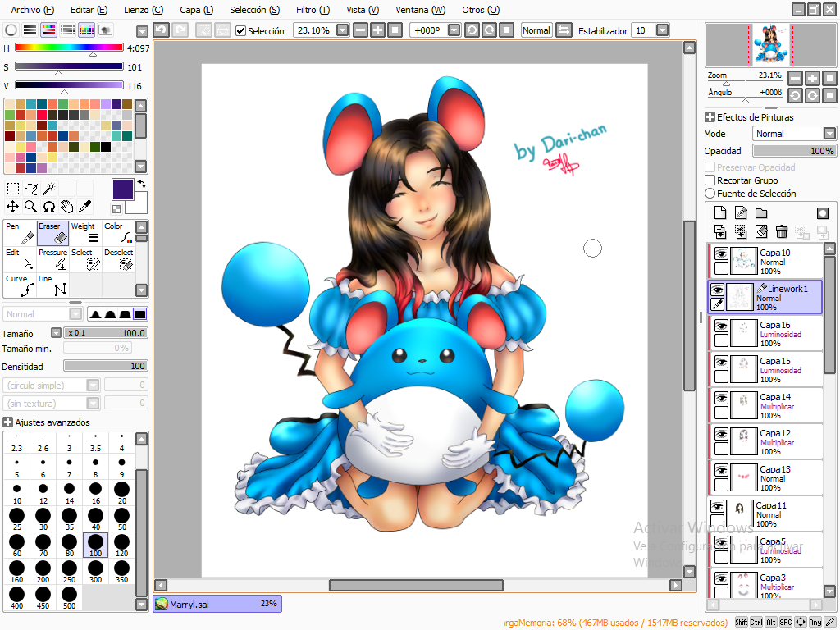This screenshot has height=630, width=840.
Task: Click Normal view mode button in toolbar
Action: pyautogui.click(x=536, y=30)
